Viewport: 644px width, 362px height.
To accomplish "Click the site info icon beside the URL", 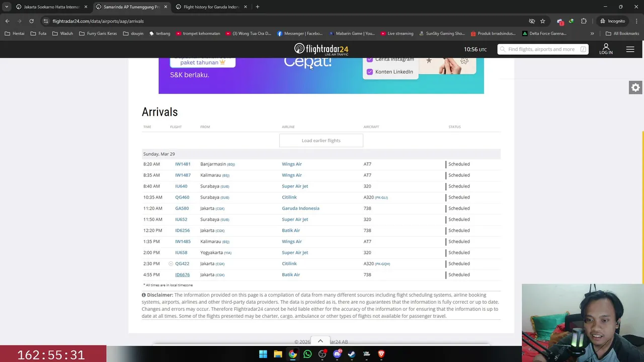I will coord(46,21).
